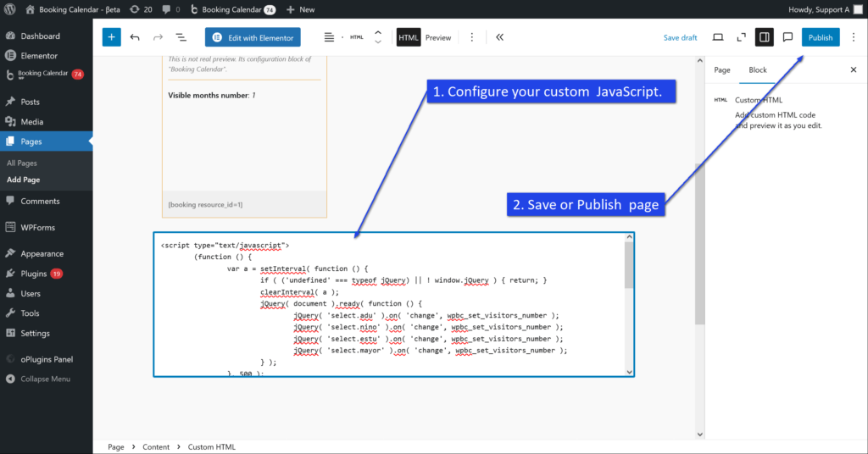Image resolution: width=868 pixels, height=454 pixels.
Task: Move the block up with arrow
Action: [378, 32]
